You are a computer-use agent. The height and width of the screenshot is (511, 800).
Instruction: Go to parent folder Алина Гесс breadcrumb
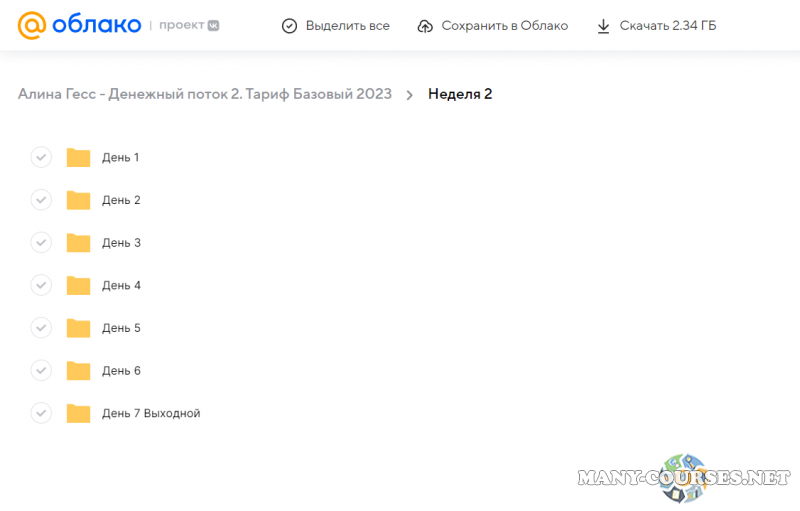204,94
